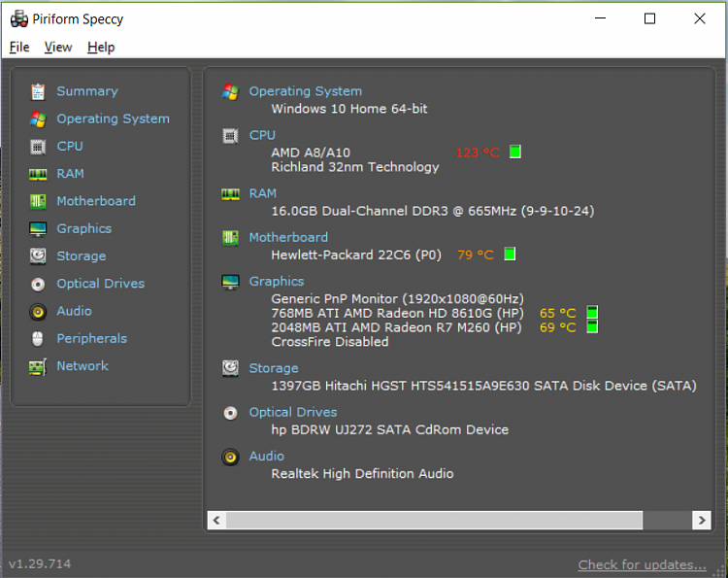This screenshot has width=728, height=578.
Task: Click the Peripherals mouse icon in sidebar
Action: pos(38,339)
